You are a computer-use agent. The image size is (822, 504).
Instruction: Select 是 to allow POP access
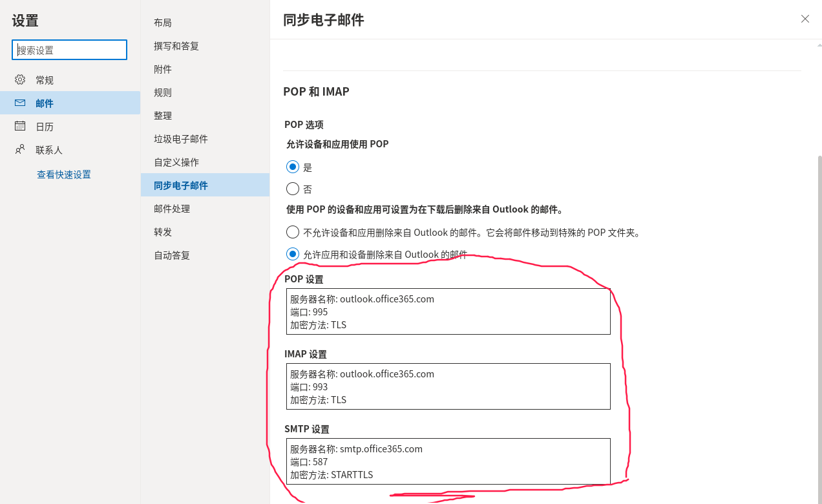coord(293,167)
